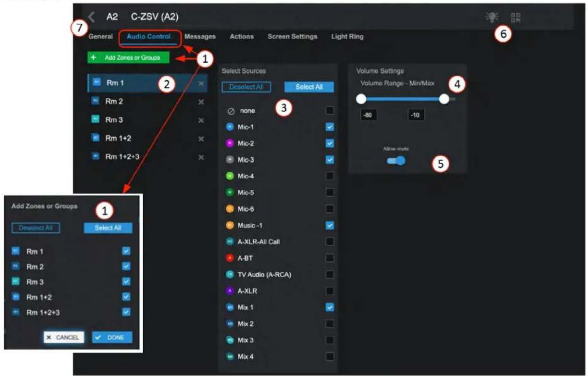
Task: Click the -80 minimum volume field
Action: (368, 115)
